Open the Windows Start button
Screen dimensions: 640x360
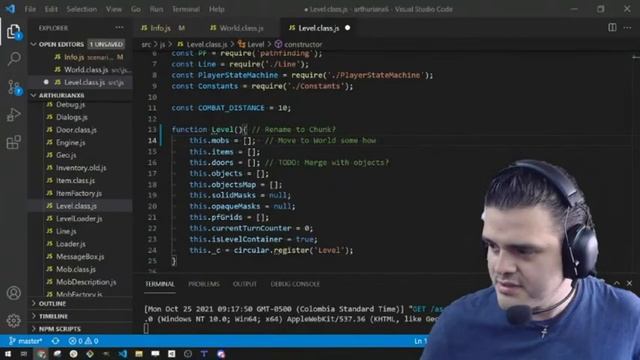pos(8,354)
